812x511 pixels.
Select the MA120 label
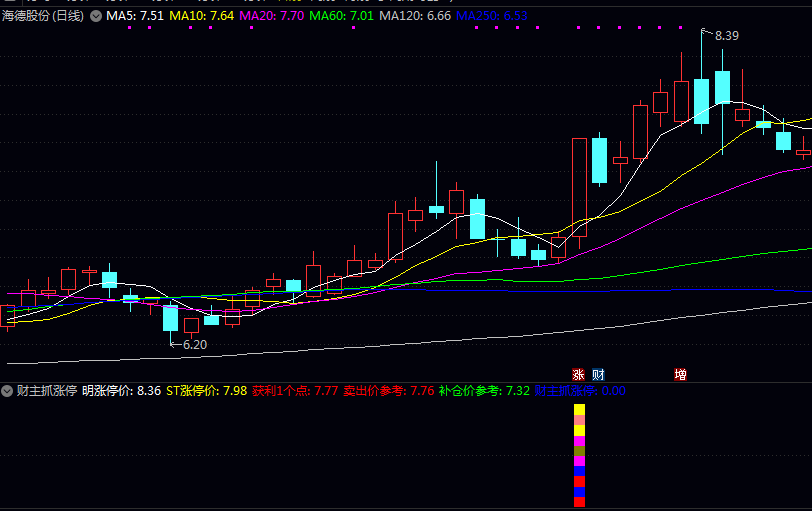pos(414,16)
